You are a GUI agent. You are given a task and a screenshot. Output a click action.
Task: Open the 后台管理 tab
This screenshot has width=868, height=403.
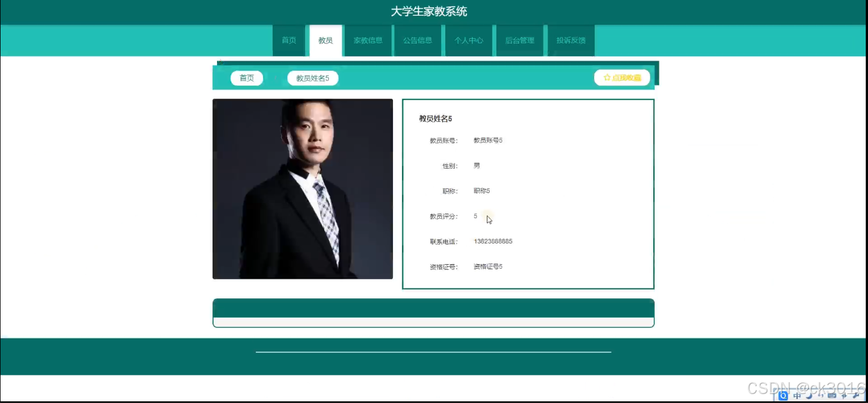(x=519, y=40)
